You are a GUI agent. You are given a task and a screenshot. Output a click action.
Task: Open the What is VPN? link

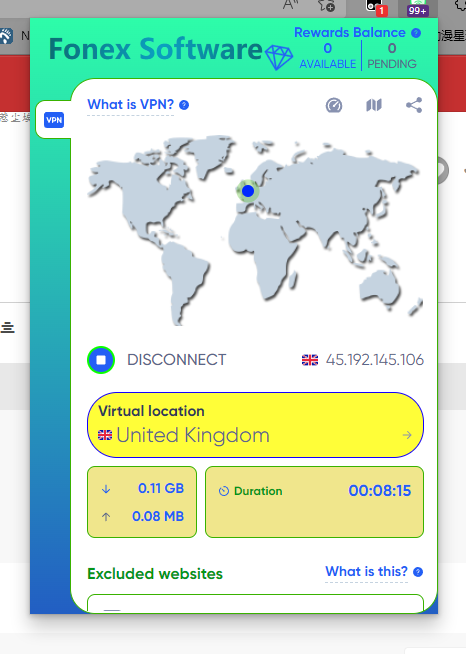click(x=131, y=104)
